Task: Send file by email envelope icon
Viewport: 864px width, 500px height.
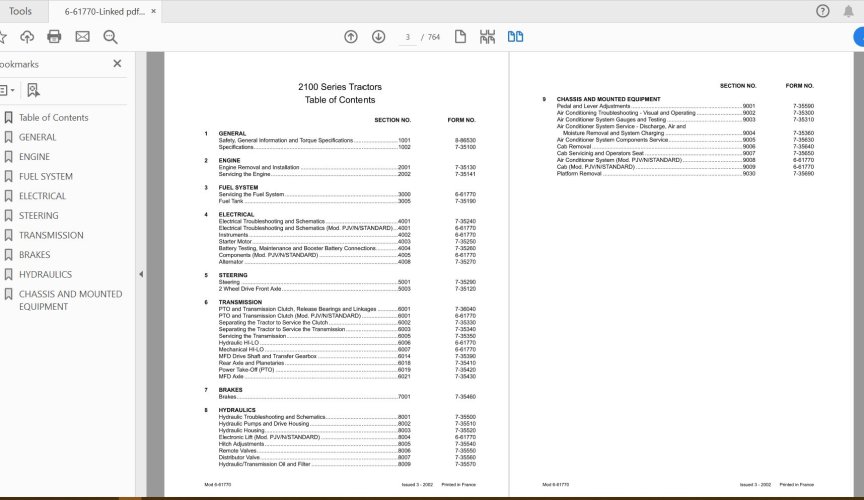Action: tap(82, 37)
